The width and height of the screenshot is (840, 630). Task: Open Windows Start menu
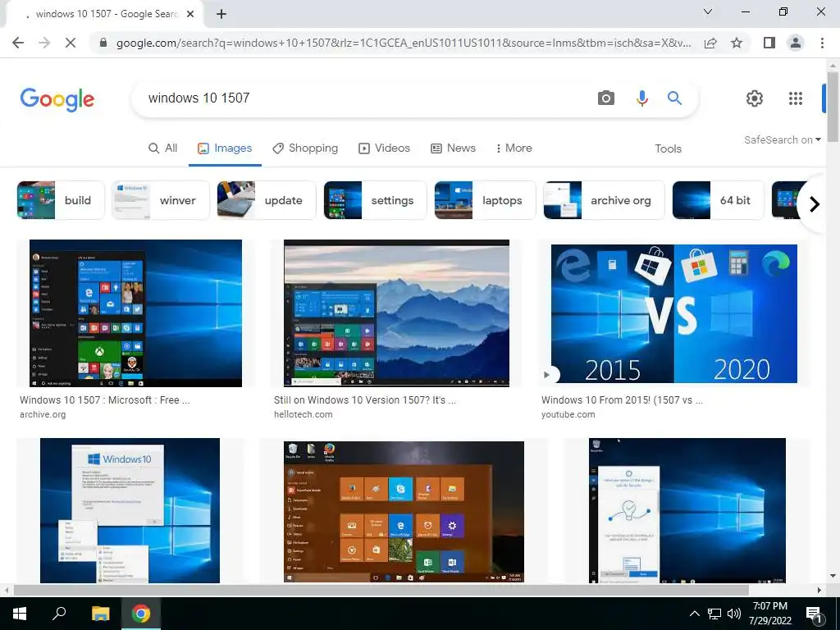(x=20, y=614)
